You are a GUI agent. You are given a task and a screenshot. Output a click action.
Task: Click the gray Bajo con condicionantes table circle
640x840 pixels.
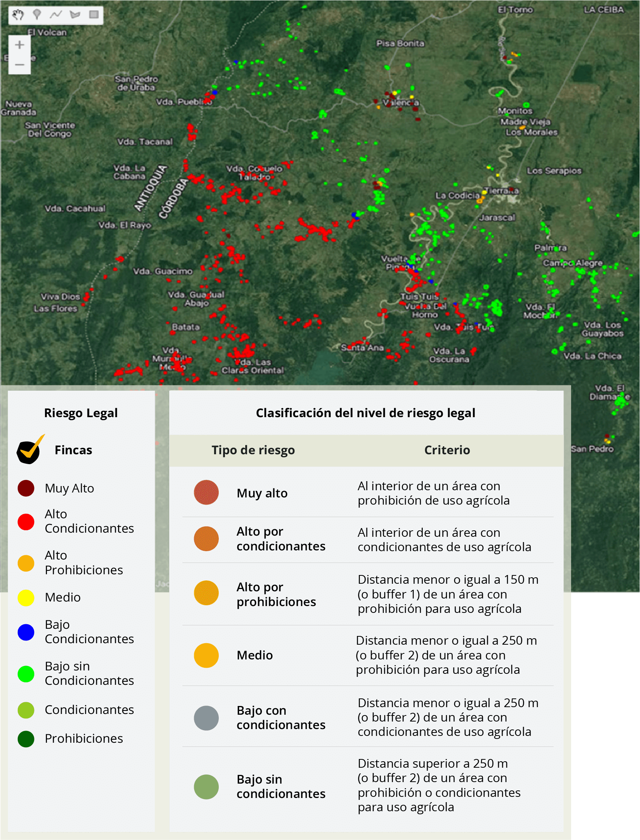[206, 718]
